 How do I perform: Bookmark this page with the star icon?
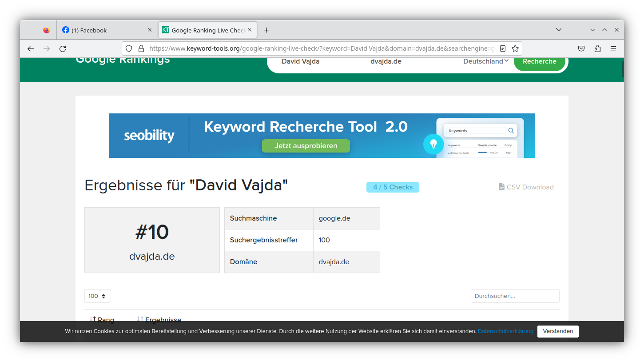pos(515,48)
